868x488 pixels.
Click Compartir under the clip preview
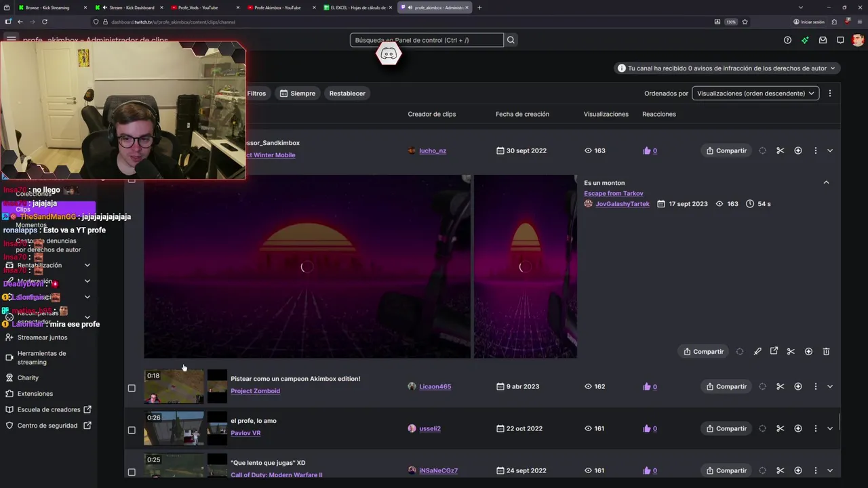pos(703,351)
